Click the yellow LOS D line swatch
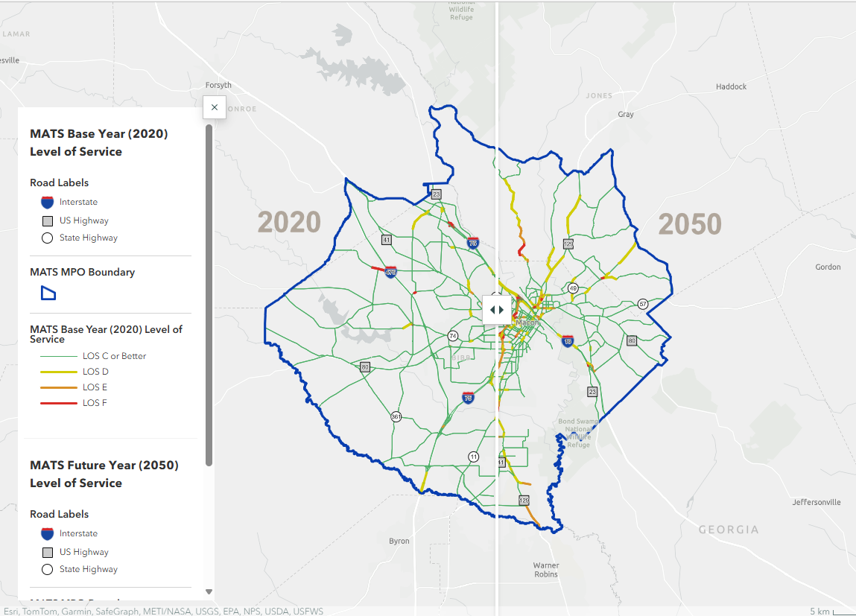Viewport: 856px width, 616px height. point(58,372)
